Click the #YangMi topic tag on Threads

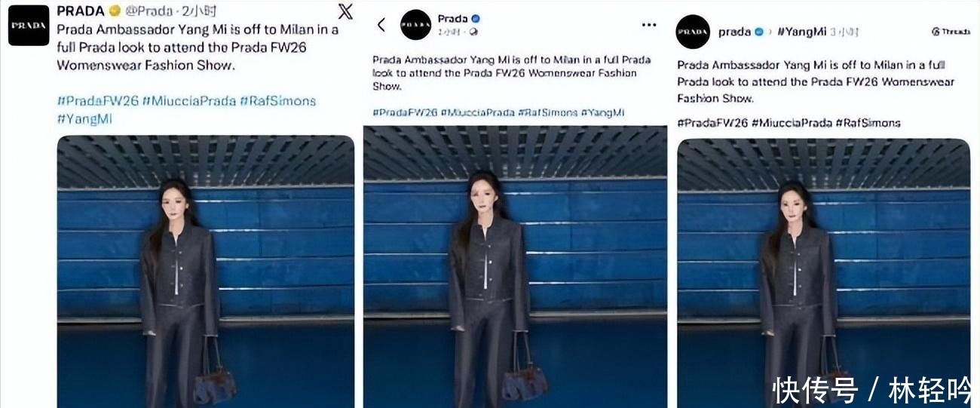(x=801, y=32)
